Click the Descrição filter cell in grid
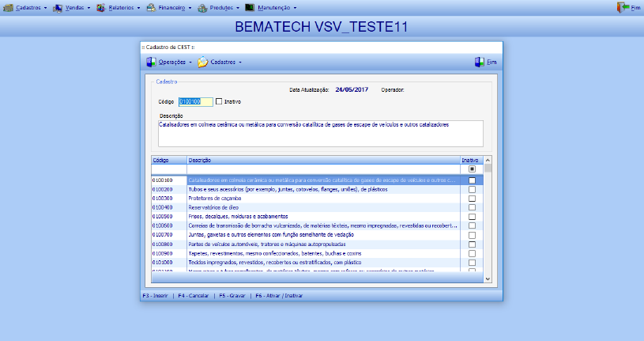Image resolution: width=644 pixels, height=341 pixels. [324, 169]
